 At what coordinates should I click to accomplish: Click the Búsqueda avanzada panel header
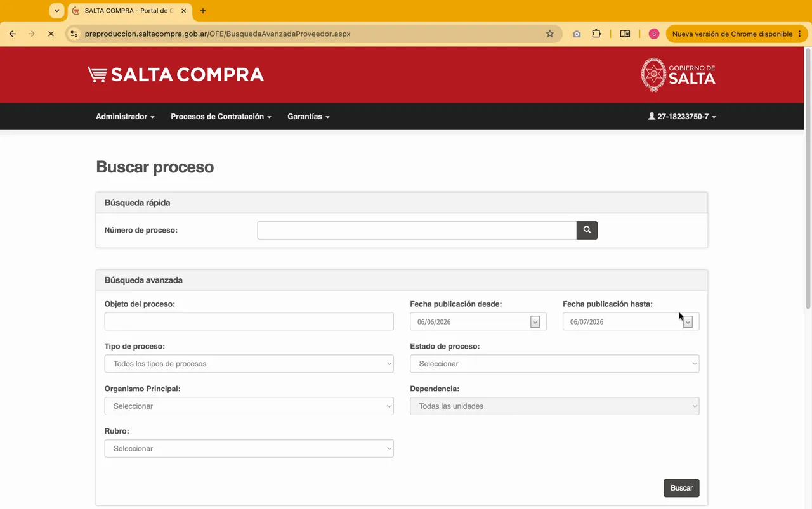(402, 280)
